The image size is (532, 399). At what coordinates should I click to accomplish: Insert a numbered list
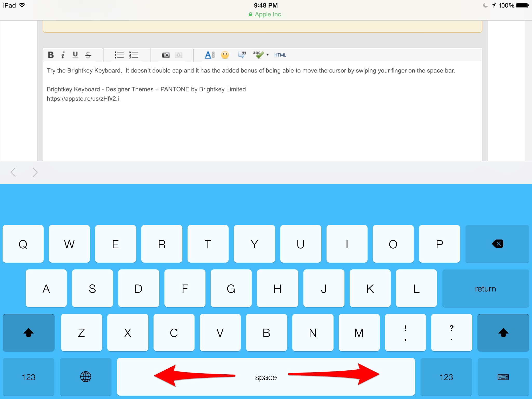coord(134,55)
